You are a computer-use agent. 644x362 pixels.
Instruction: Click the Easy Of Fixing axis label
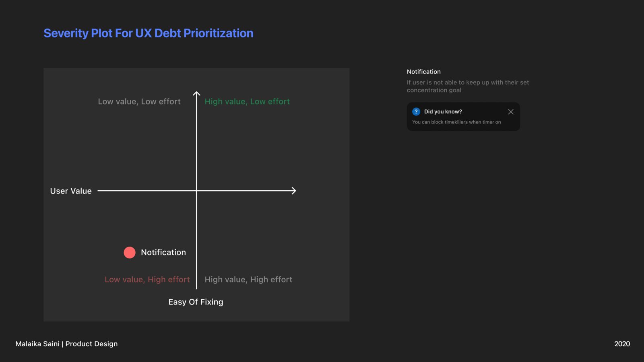click(196, 302)
